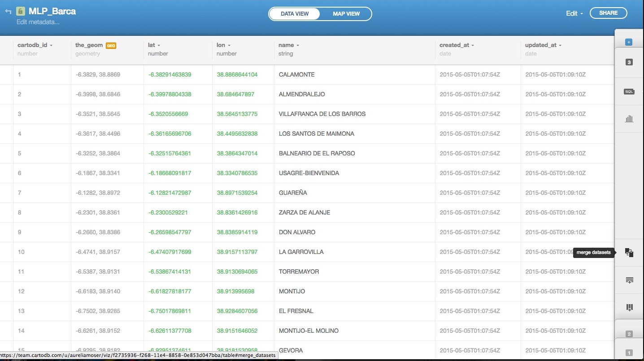The image size is (644, 361).
Task: Click lat value -6.47407917699
Action: coord(170,252)
